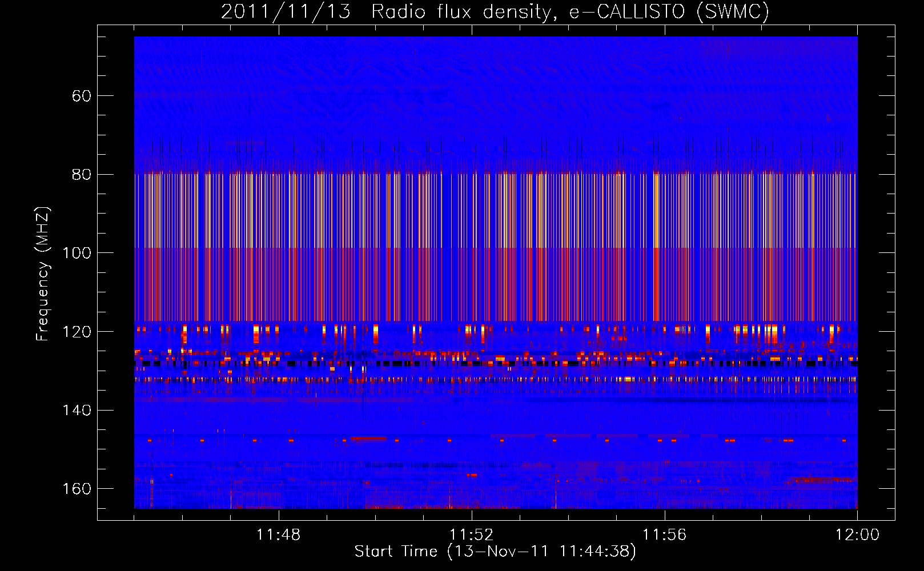Click the plot title '2011/11/13 Radio flux density'
Screen dimensions: 924x571
click(495, 12)
